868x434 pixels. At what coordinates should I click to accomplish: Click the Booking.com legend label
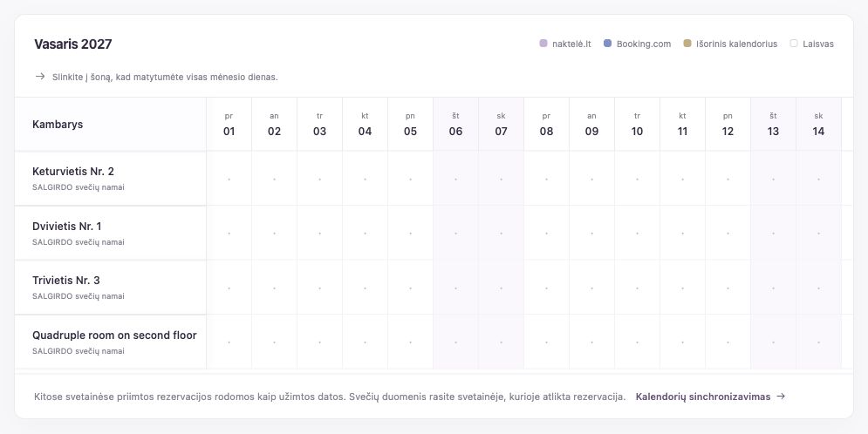click(x=644, y=44)
